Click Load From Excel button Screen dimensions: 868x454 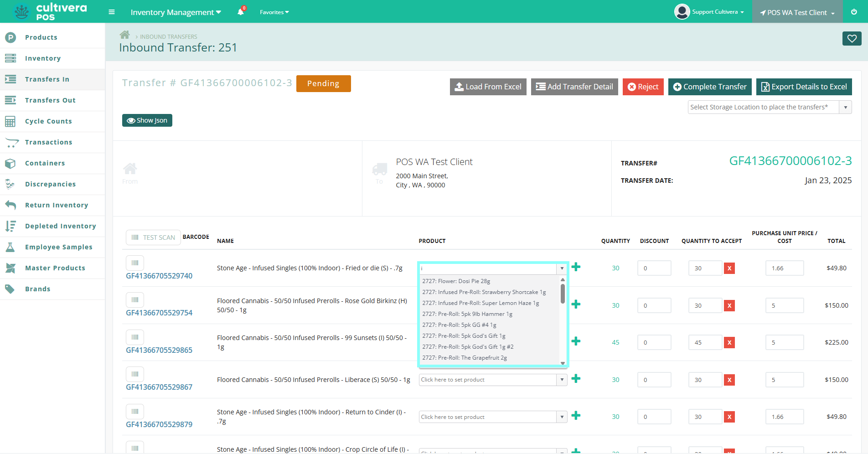point(488,87)
